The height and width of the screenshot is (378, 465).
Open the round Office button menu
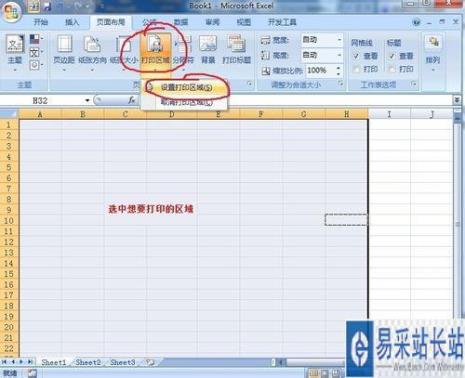click(x=11, y=11)
